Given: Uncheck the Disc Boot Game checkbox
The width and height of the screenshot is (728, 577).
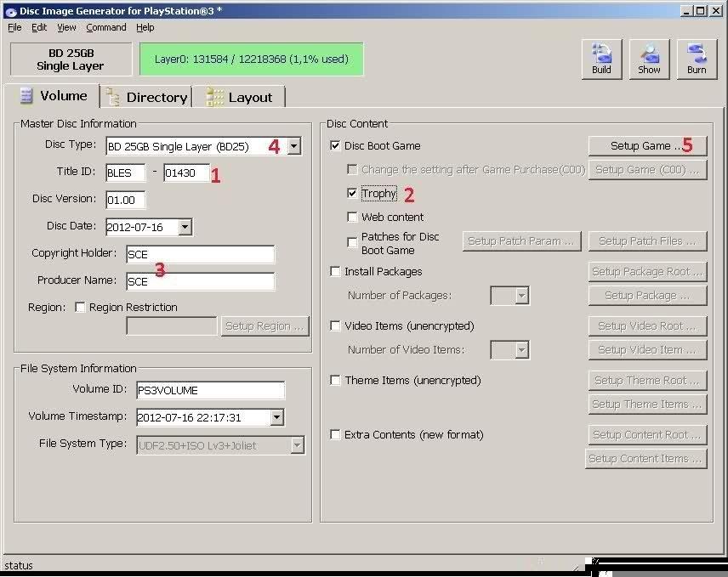Looking at the screenshot, I should coord(335,145).
